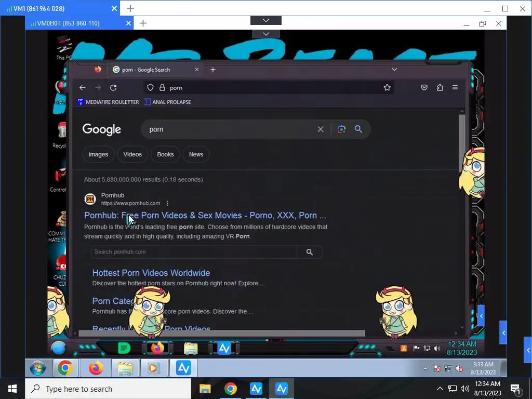Click the Windows 10 Start button
This screenshot has width=532, height=399.
(x=12, y=389)
